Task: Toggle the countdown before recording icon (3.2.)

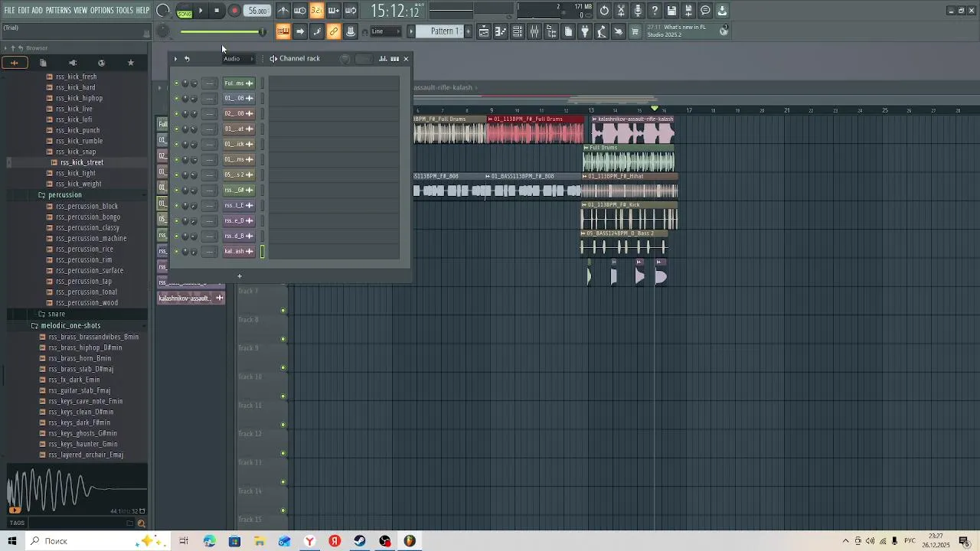Action: [317, 11]
